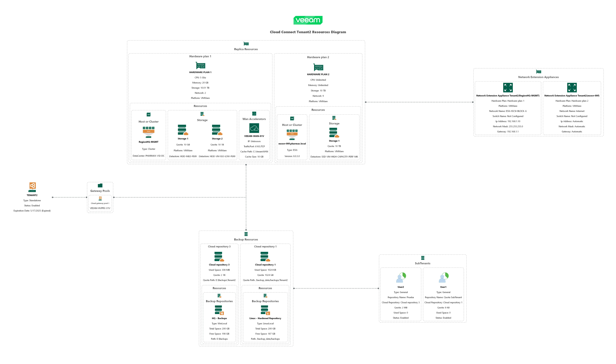Click the SubTenants header icon

point(423,258)
